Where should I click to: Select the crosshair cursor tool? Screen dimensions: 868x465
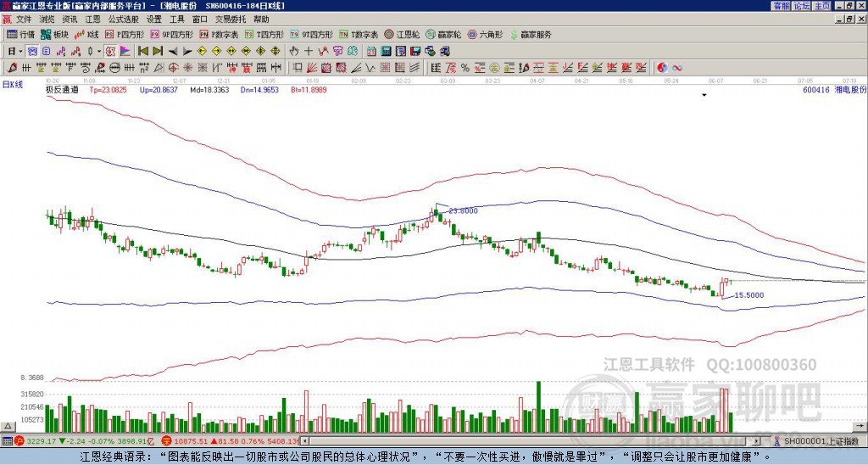(x=309, y=52)
